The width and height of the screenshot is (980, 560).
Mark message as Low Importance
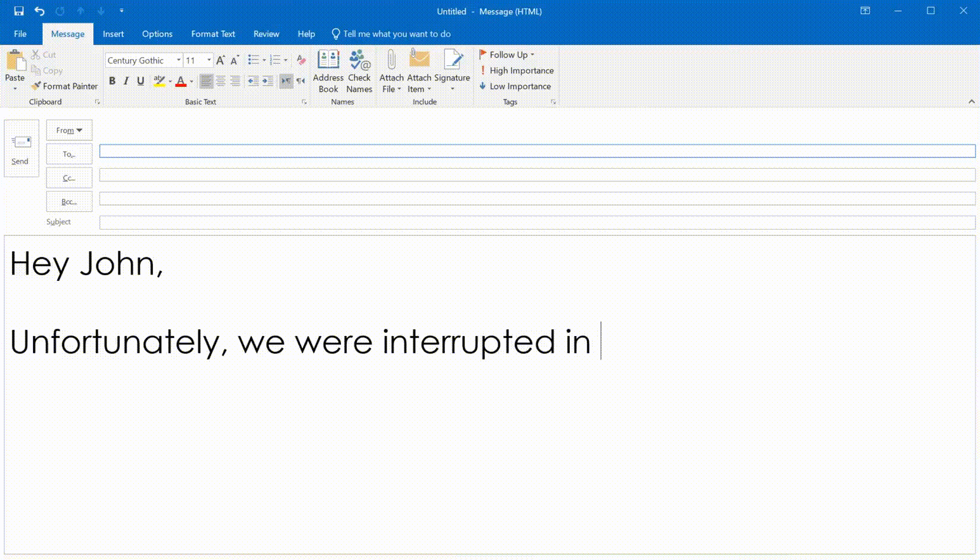pos(515,86)
